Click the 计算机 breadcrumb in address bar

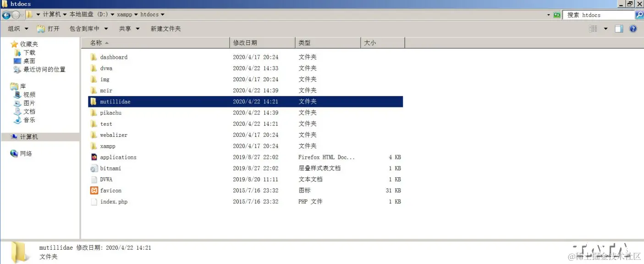[52, 15]
